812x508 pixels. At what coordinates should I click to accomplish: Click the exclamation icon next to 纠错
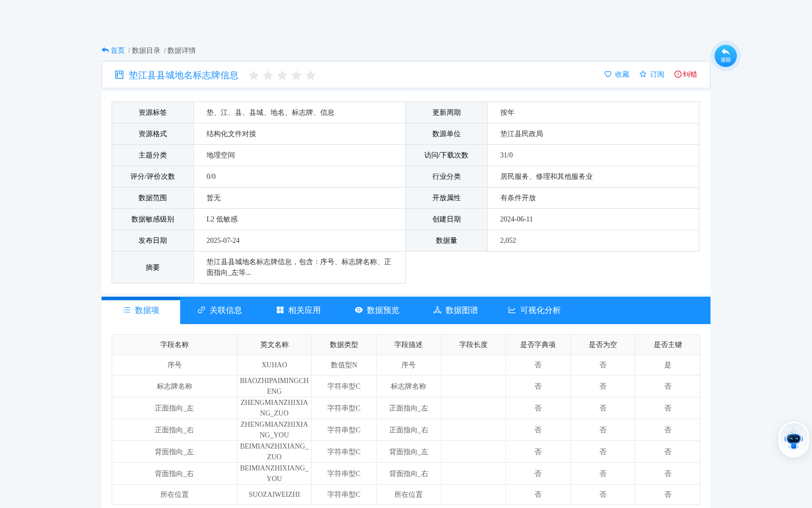pos(678,74)
